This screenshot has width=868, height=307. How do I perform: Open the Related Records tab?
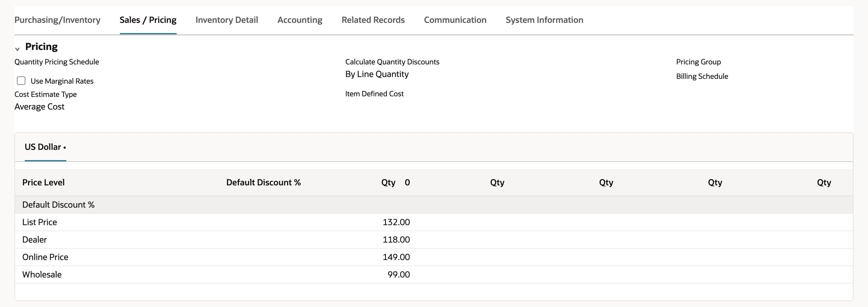373,20
